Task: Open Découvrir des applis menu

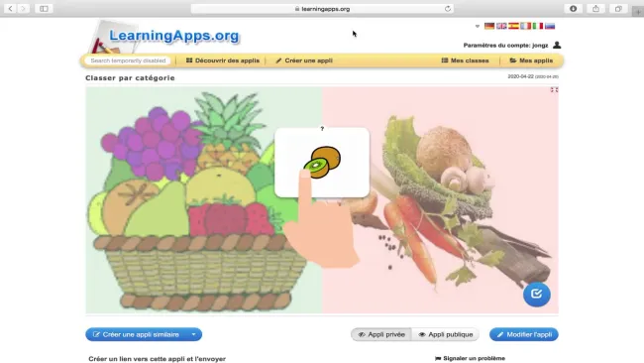Action: (x=223, y=60)
